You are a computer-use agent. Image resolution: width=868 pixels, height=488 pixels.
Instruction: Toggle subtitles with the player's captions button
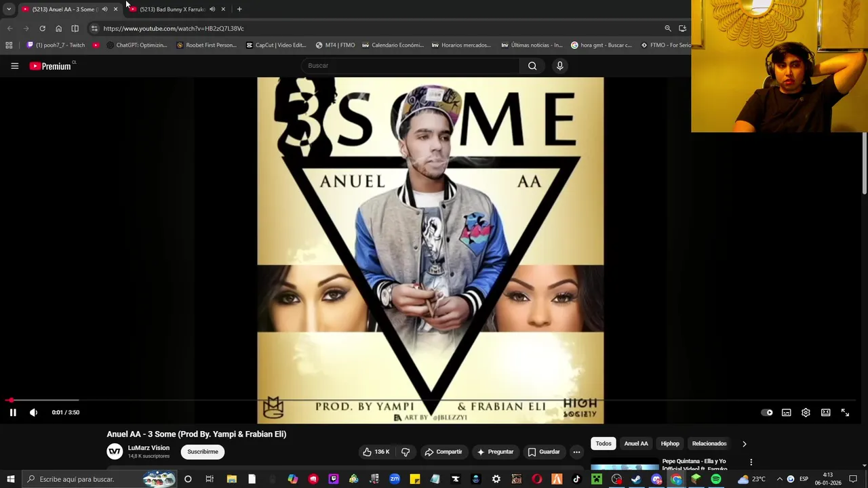pos(786,412)
